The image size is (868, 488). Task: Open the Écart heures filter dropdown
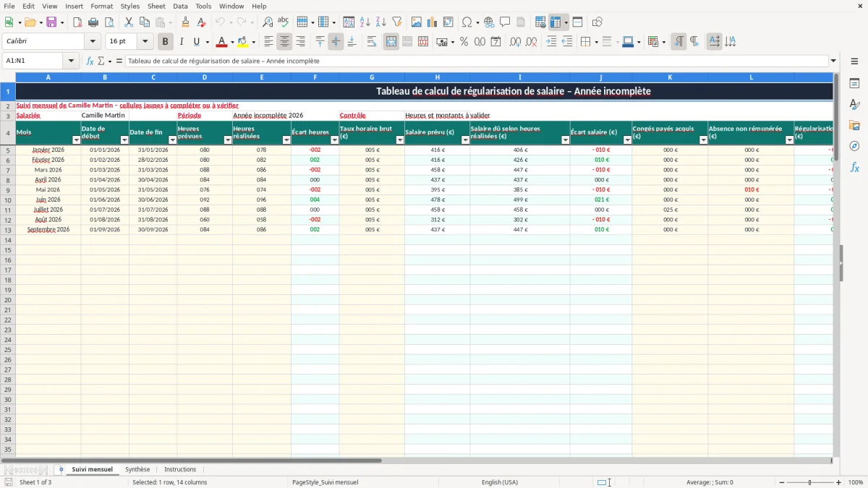(x=334, y=140)
